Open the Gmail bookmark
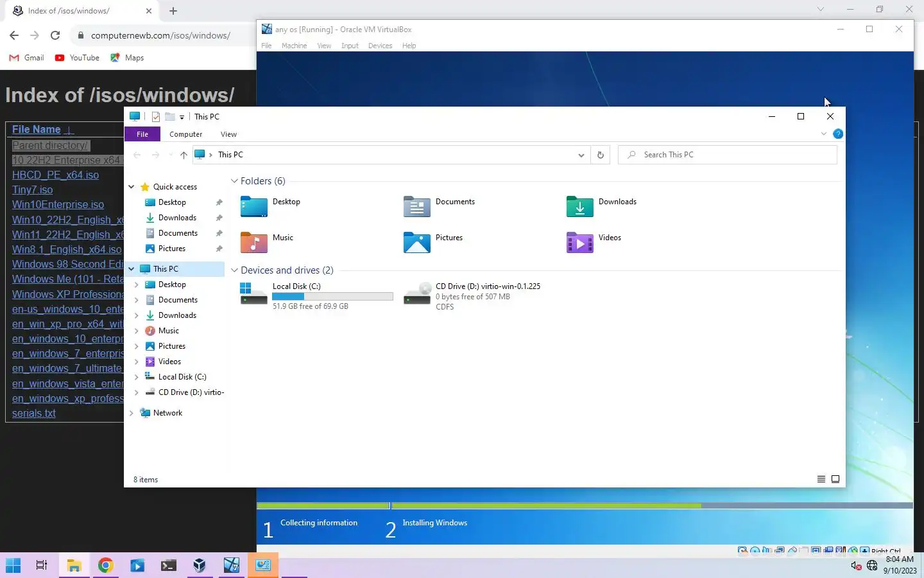The width and height of the screenshot is (924, 578). coord(27,58)
